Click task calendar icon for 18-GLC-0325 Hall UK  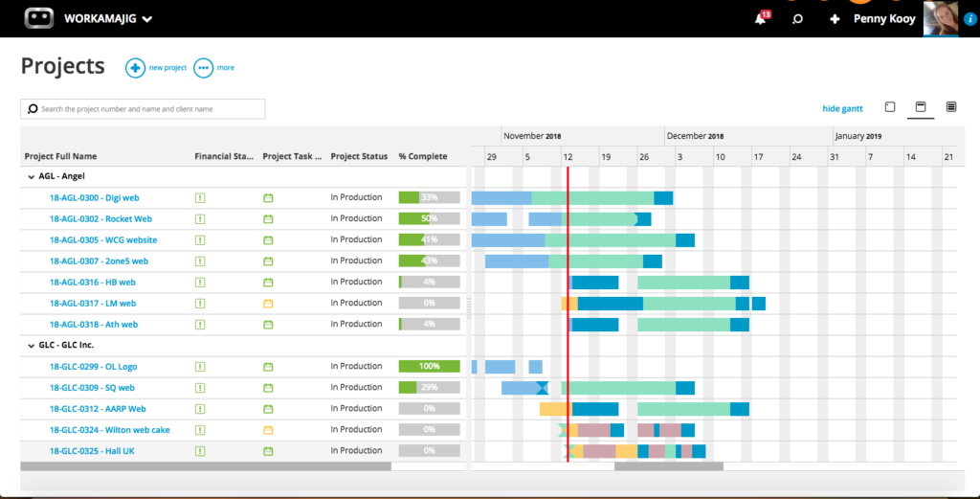(268, 451)
